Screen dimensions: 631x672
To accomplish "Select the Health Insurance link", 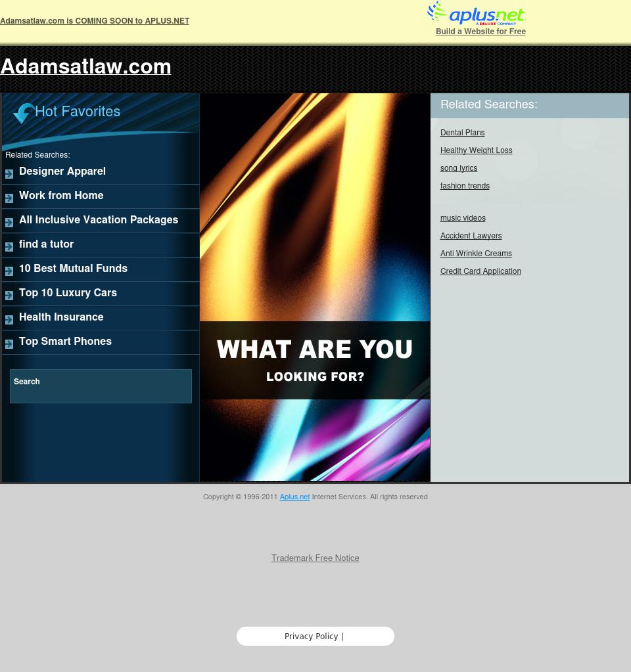I will (x=61, y=317).
